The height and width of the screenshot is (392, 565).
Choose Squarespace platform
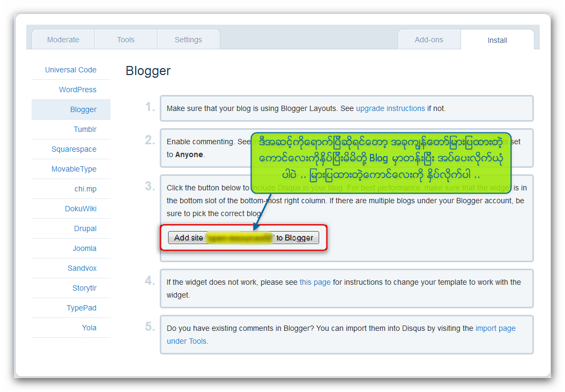pos(74,149)
